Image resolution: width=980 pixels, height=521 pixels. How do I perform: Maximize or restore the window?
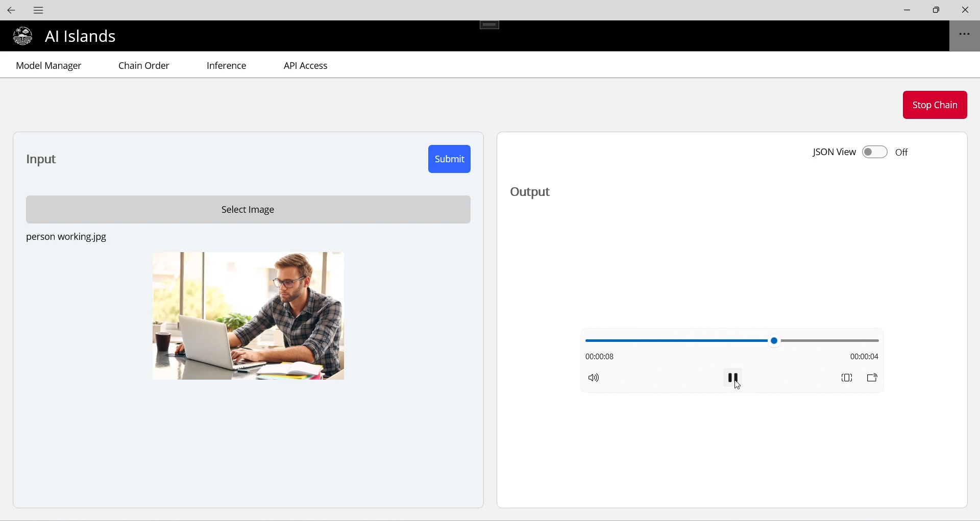tap(936, 10)
